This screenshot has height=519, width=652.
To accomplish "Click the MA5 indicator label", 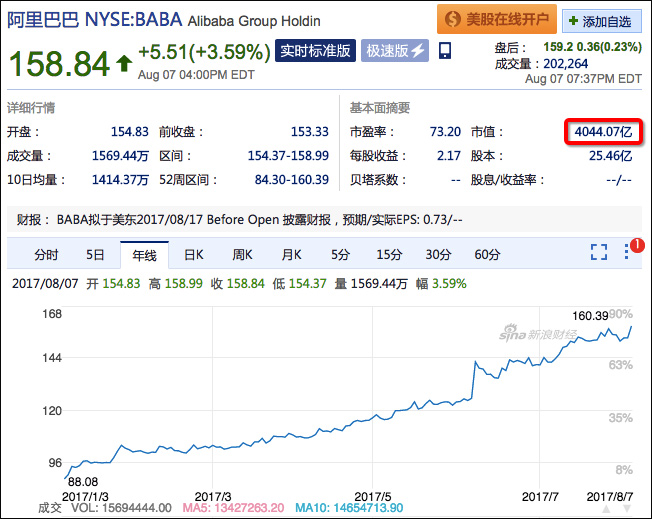I will [233, 508].
